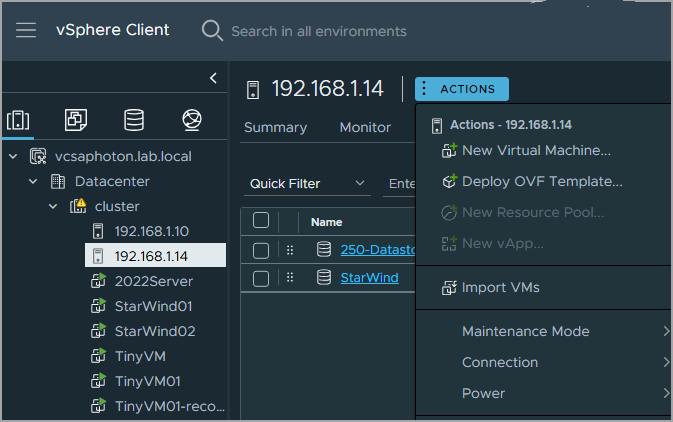Click the Deploy OVF Template icon
The image size is (673, 422).
tap(449, 182)
